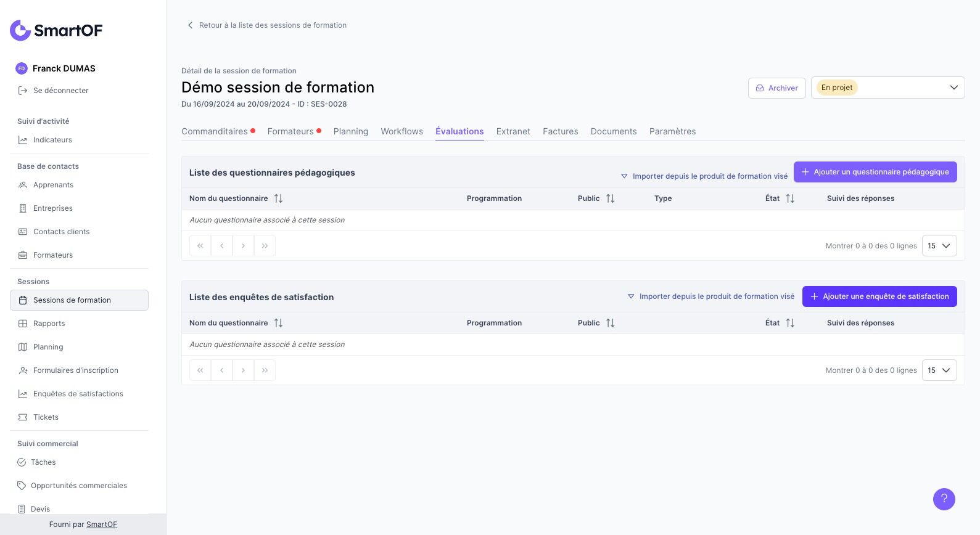
Task: Toggle sort on État column of satisfaction surveys
Action: pos(790,323)
